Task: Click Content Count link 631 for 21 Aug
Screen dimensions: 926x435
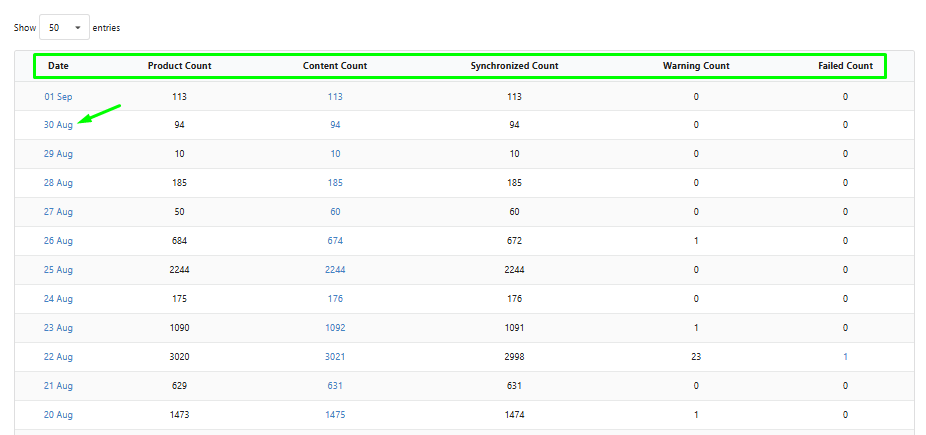Action: (x=335, y=386)
